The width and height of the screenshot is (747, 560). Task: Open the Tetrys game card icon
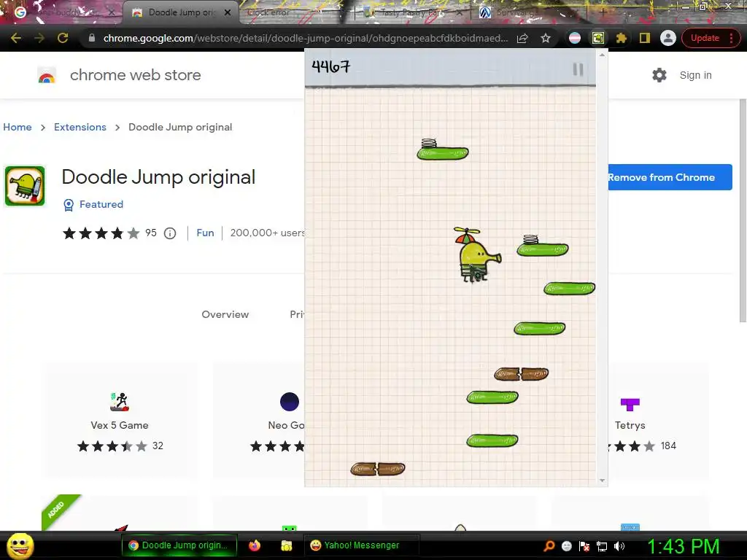(630, 404)
